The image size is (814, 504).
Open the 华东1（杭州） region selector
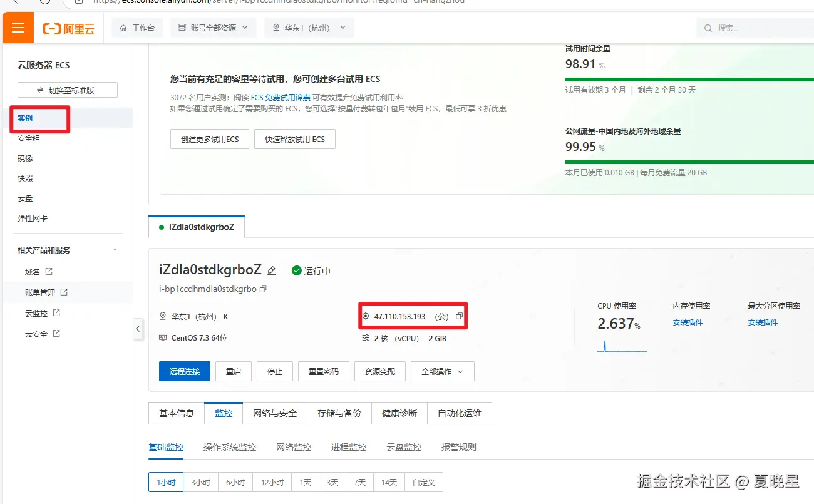point(309,28)
